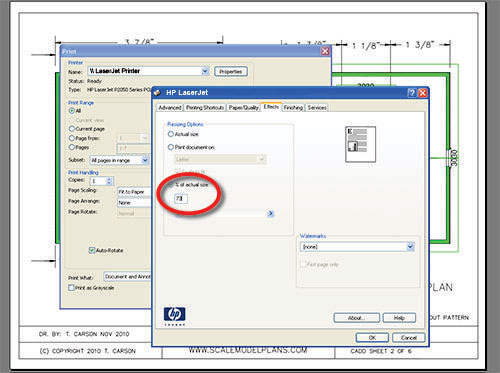Screen dimensions: 500x373
Task: Click WWW.SCALEMODELPLANS.COM text in drawing
Action: coord(248,350)
